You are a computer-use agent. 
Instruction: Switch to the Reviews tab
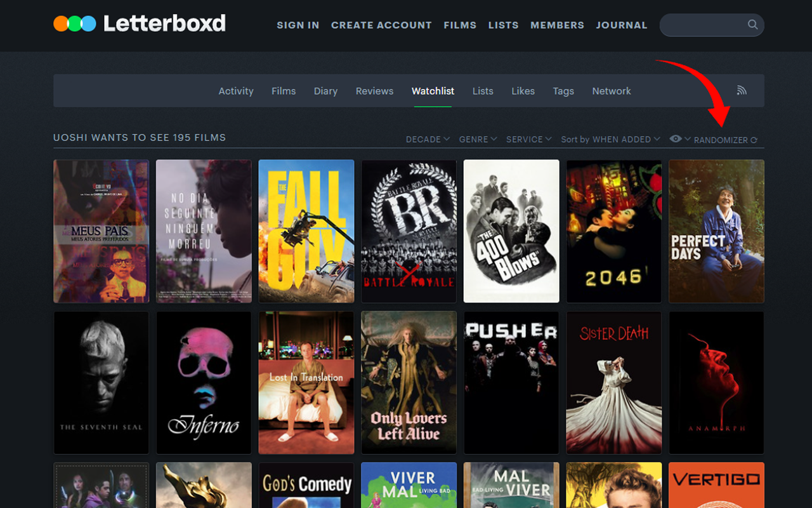tap(374, 91)
